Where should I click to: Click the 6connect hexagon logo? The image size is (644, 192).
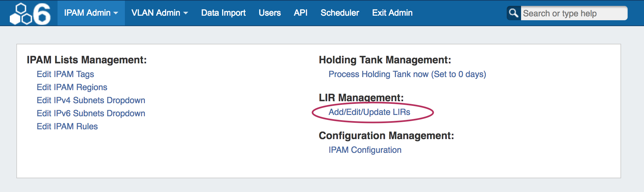click(x=30, y=14)
